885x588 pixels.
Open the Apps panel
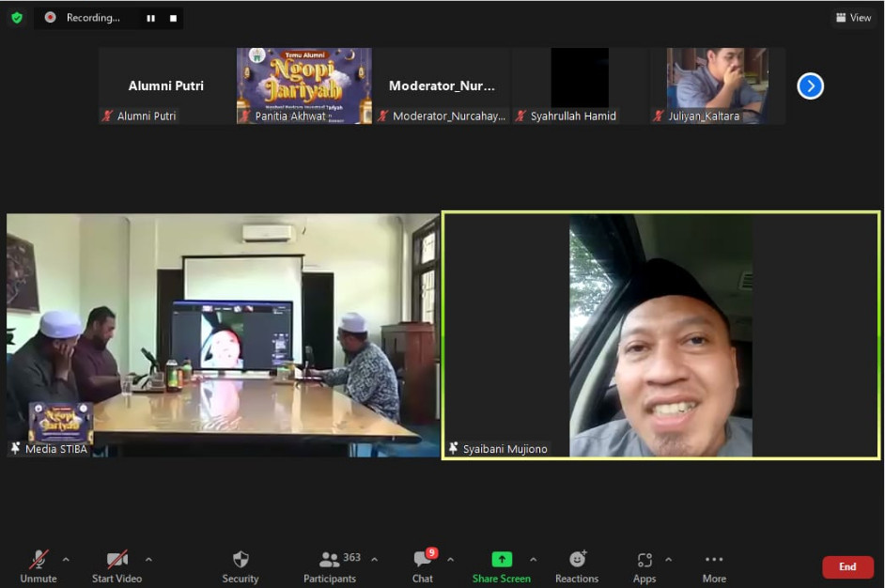click(644, 566)
